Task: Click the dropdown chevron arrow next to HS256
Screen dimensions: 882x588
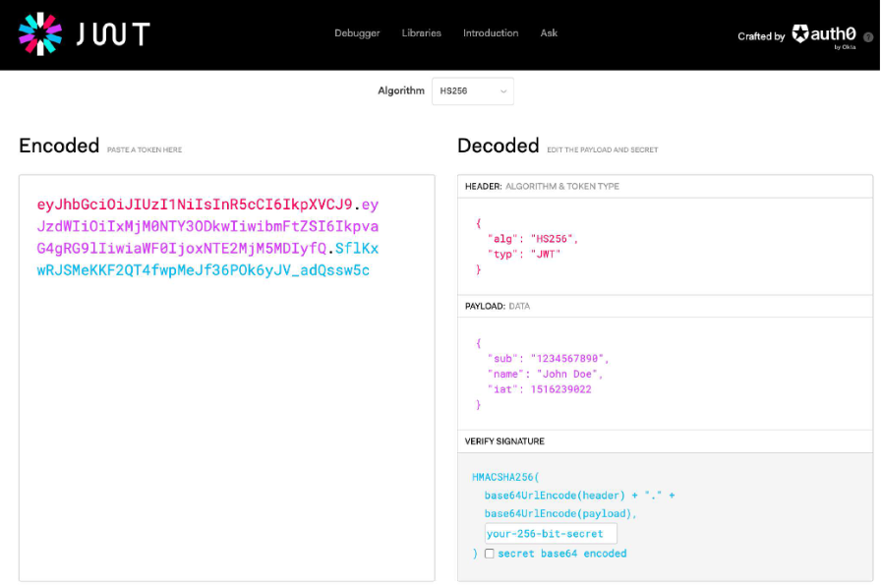Action: coord(503,91)
